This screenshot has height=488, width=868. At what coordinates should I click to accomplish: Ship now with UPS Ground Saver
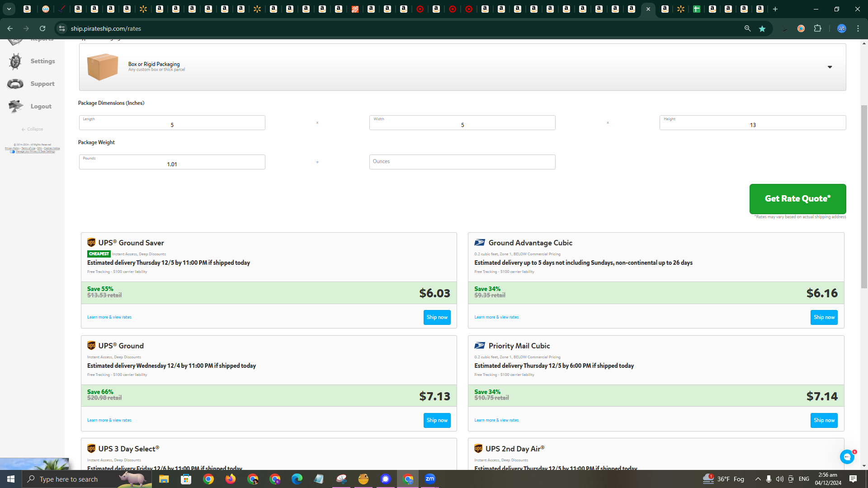tap(437, 317)
